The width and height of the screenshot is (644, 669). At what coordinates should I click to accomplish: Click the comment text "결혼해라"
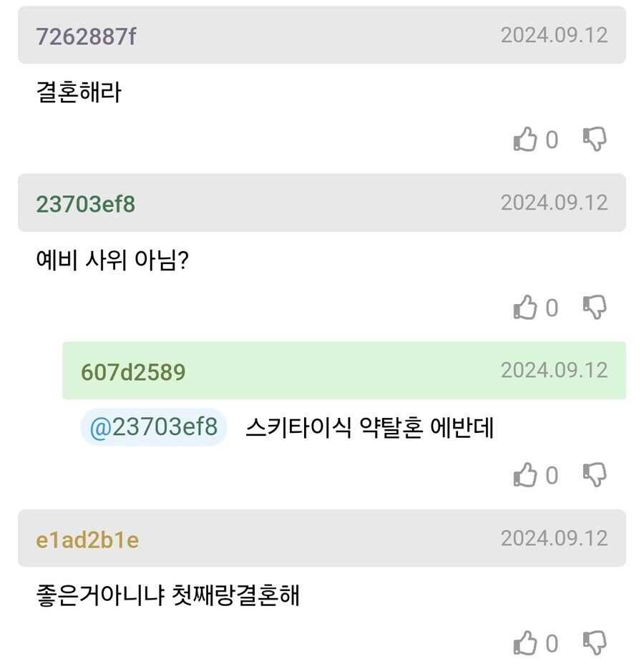79,92
